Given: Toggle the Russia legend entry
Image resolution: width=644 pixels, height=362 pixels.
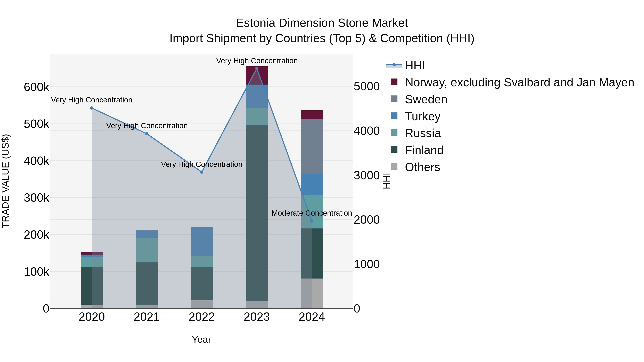Looking at the screenshot, I should pyautogui.click(x=416, y=133).
